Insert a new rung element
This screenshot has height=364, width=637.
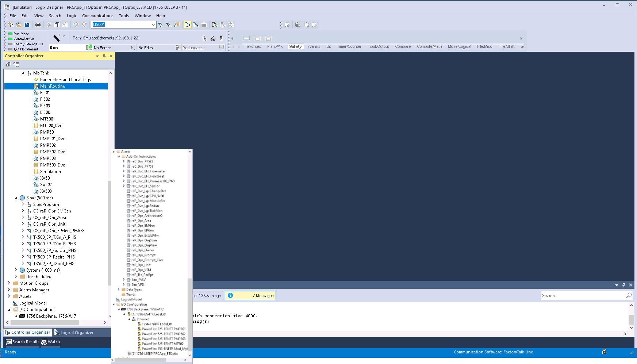(246, 38)
